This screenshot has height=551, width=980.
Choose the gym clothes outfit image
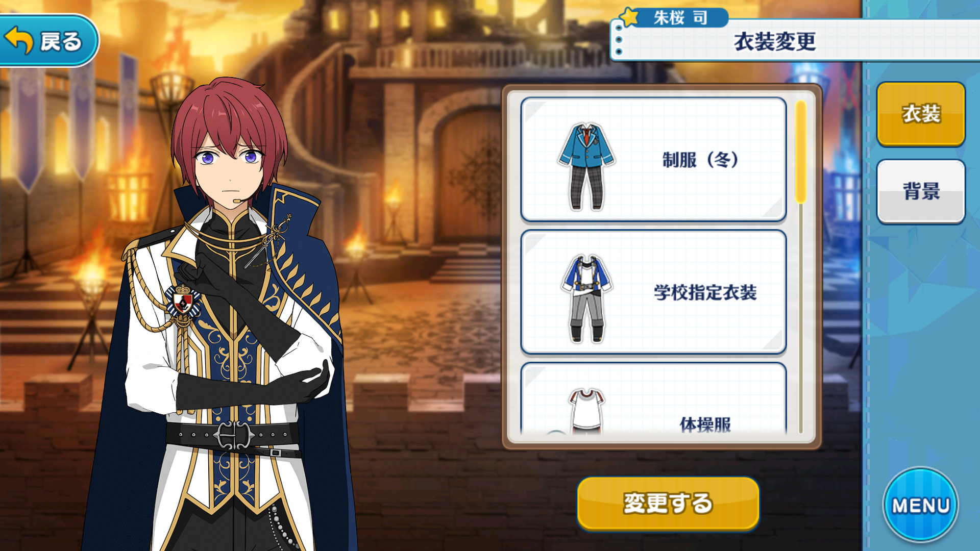pos(586,411)
